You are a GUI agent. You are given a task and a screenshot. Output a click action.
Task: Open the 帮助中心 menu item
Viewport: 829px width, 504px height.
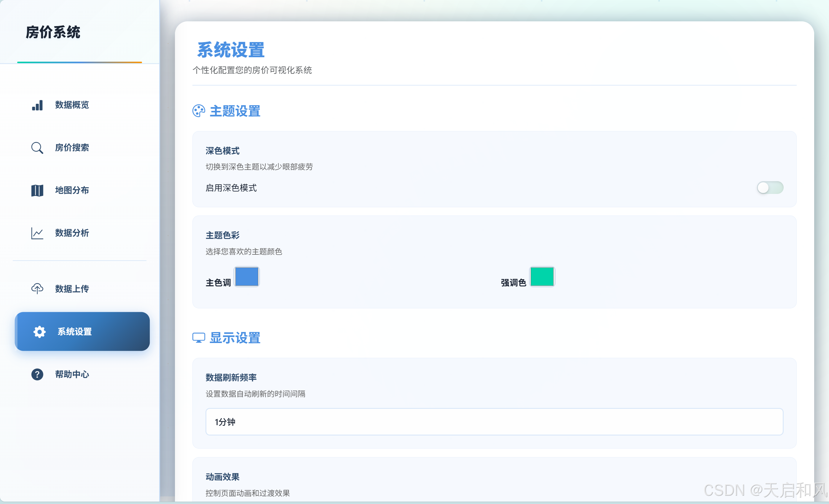(80, 374)
